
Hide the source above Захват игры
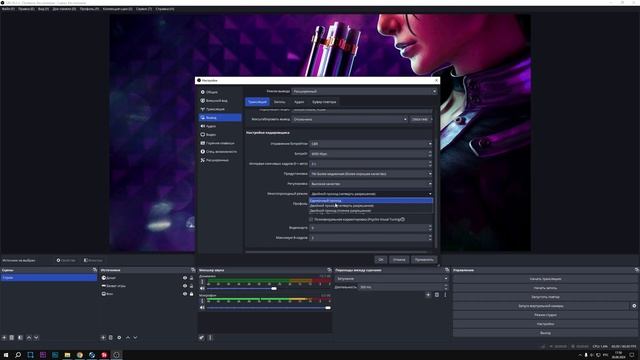coord(185,278)
